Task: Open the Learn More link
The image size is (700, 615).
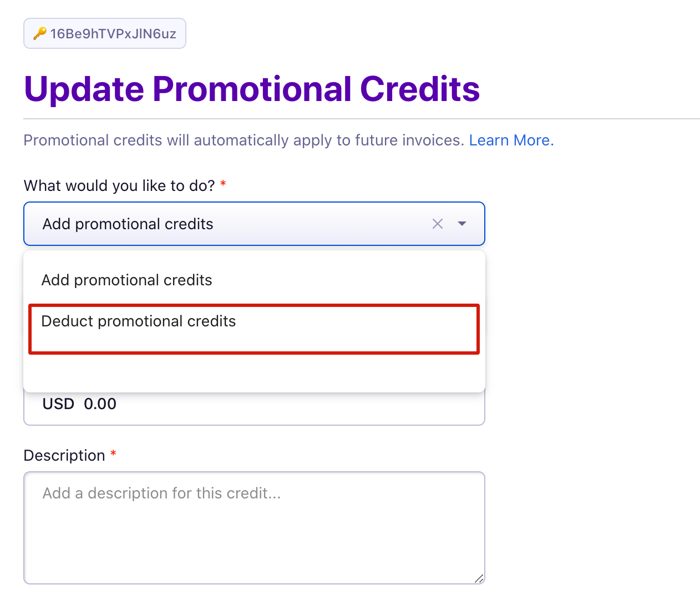Action: pyautogui.click(x=509, y=140)
